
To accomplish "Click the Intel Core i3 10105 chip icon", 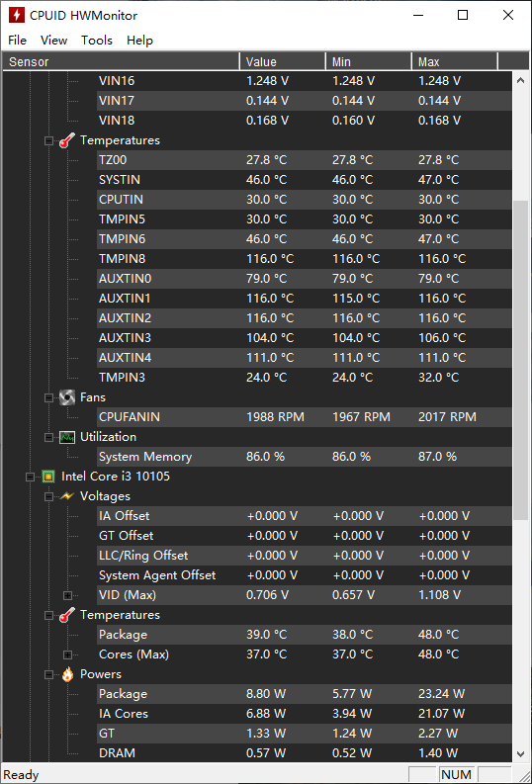I will pos(48,477).
